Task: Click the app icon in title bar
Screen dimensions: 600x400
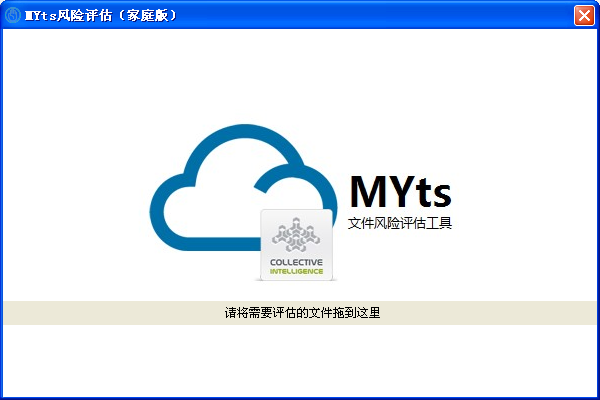Action: click(x=13, y=15)
